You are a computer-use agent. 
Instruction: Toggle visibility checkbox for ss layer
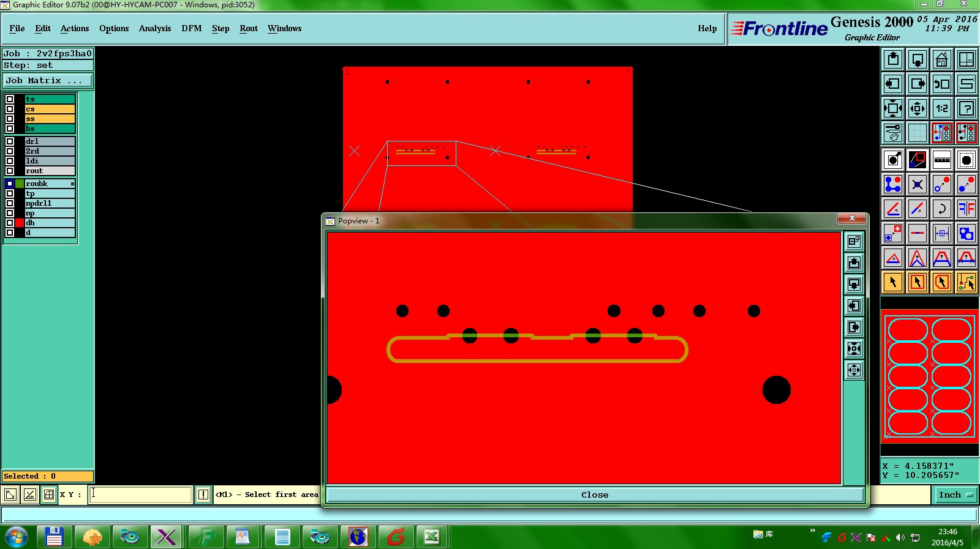click(10, 119)
